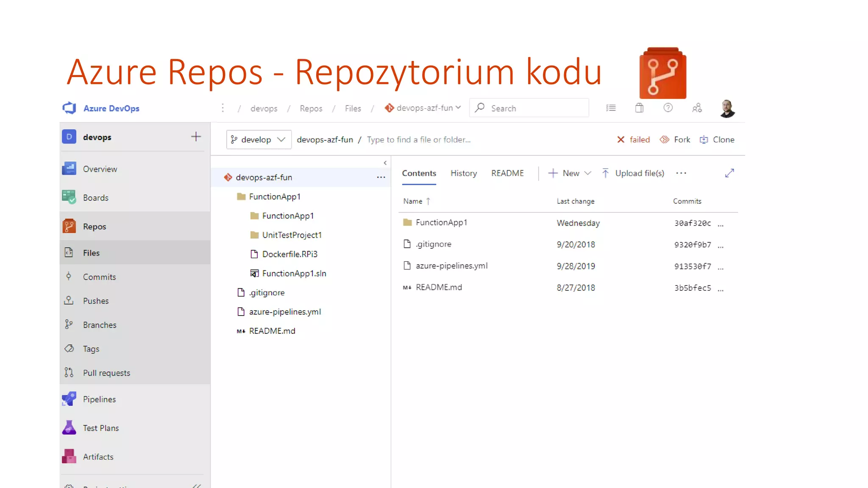Open README.md in contents list

tap(439, 287)
